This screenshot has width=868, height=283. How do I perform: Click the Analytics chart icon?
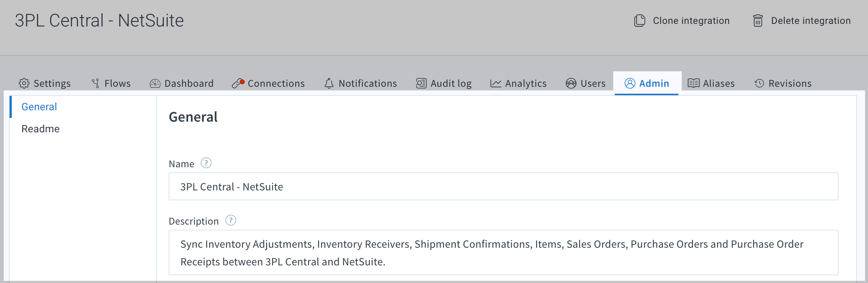point(496,83)
